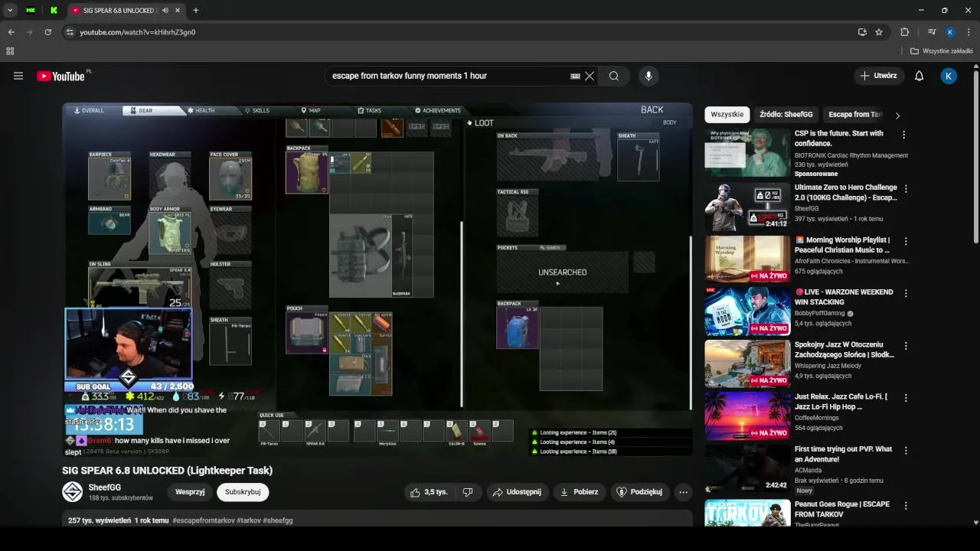Open Ultimate Zero to Hero Challenge thumbnail

(x=747, y=206)
